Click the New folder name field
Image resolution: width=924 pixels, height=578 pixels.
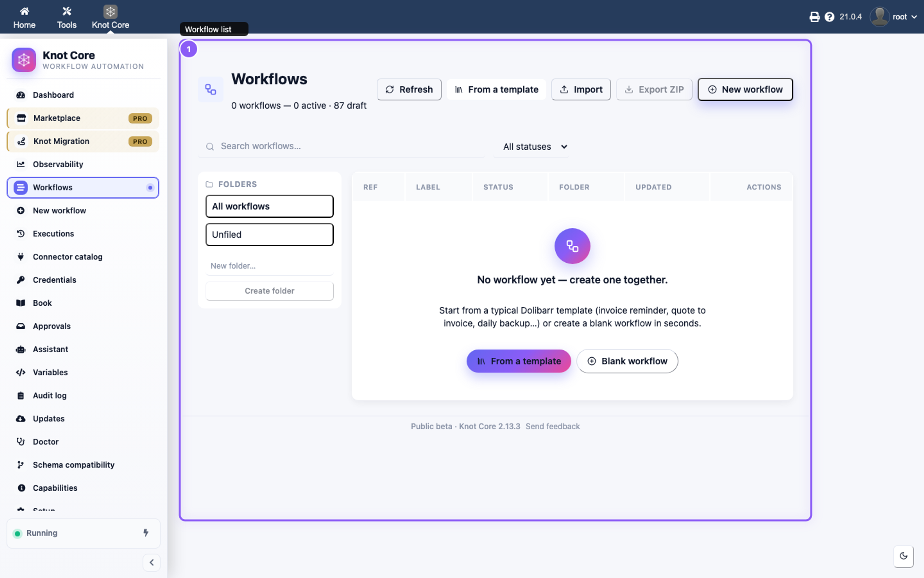click(269, 266)
